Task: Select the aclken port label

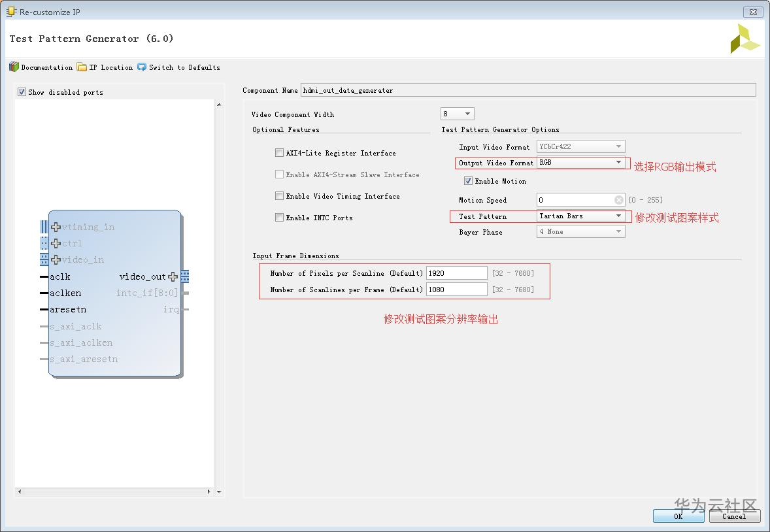Action: coord(65,293)
